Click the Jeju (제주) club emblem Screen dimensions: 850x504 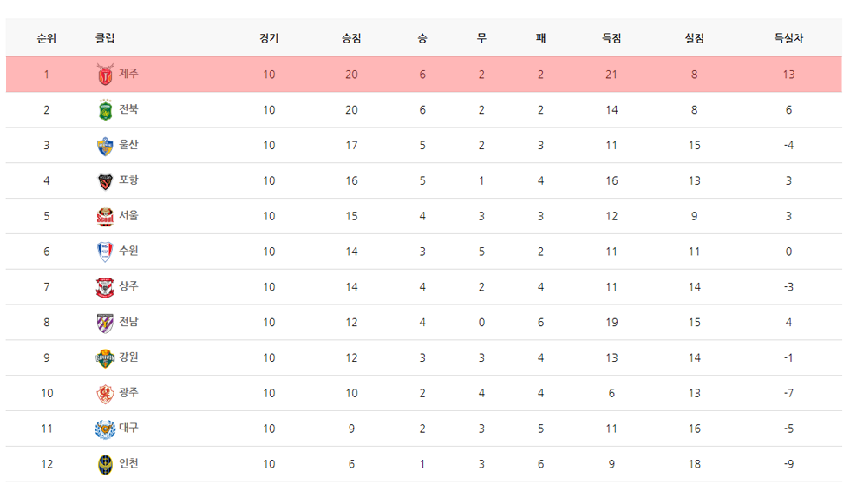point(105,75)
